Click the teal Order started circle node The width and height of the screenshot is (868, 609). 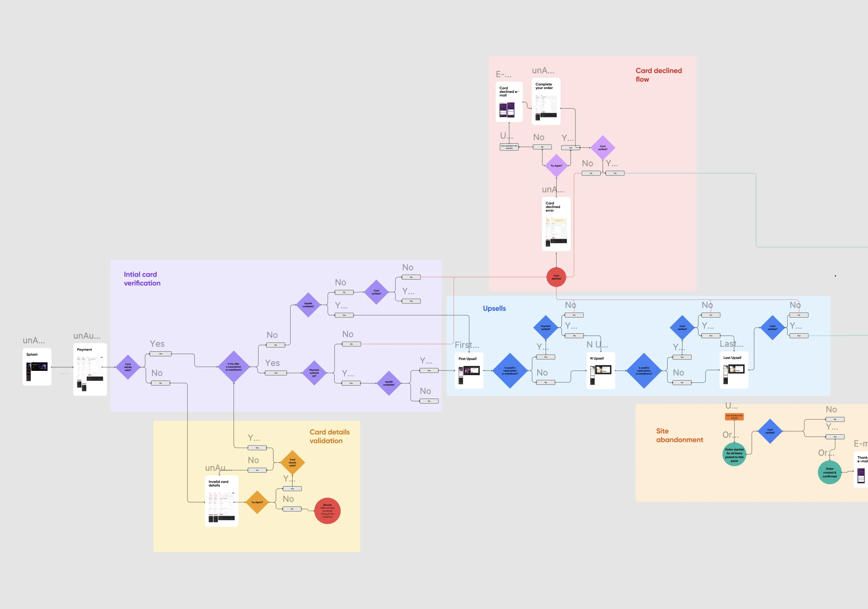[734, 453]
